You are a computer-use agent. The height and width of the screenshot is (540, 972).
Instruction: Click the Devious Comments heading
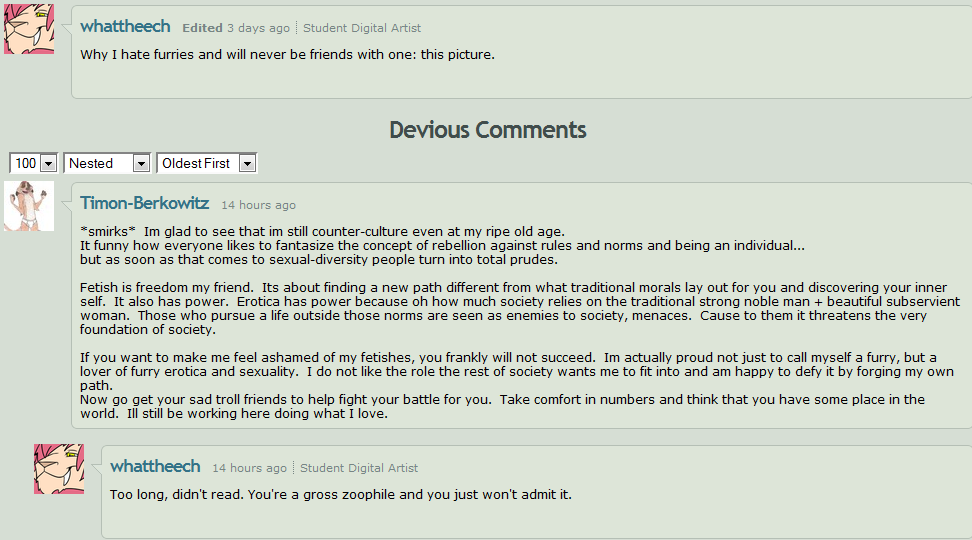pyautogui.click(x=488, y=130)
